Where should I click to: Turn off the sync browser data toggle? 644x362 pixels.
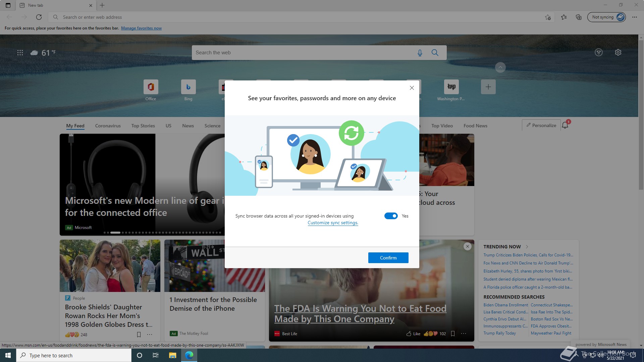click(x=391, y=216)
